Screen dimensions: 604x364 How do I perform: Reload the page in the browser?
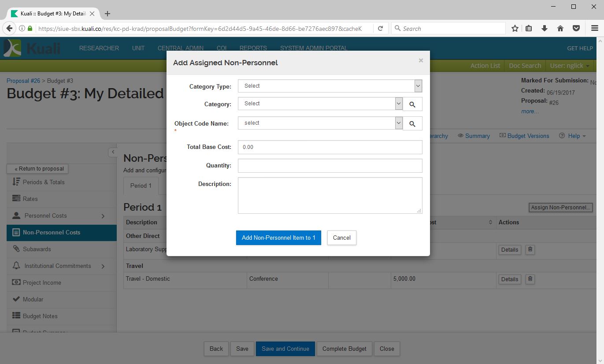tap(380, 28)
